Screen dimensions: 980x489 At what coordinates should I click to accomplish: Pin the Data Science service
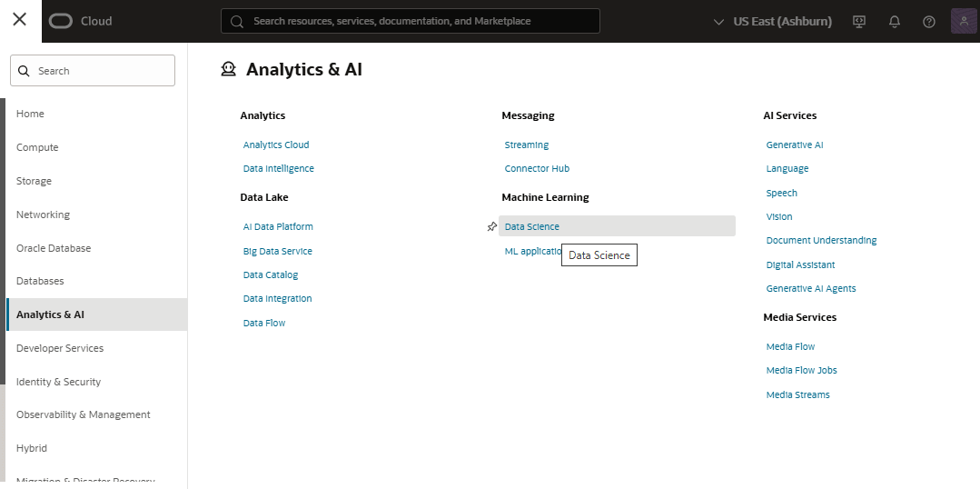coord(492,226)
